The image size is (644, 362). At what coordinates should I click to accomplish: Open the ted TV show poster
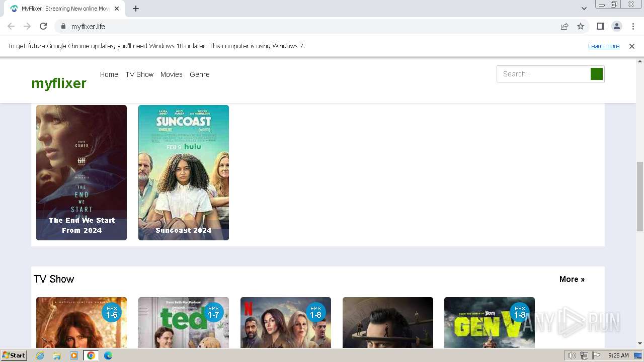click(x=184, y=322)
